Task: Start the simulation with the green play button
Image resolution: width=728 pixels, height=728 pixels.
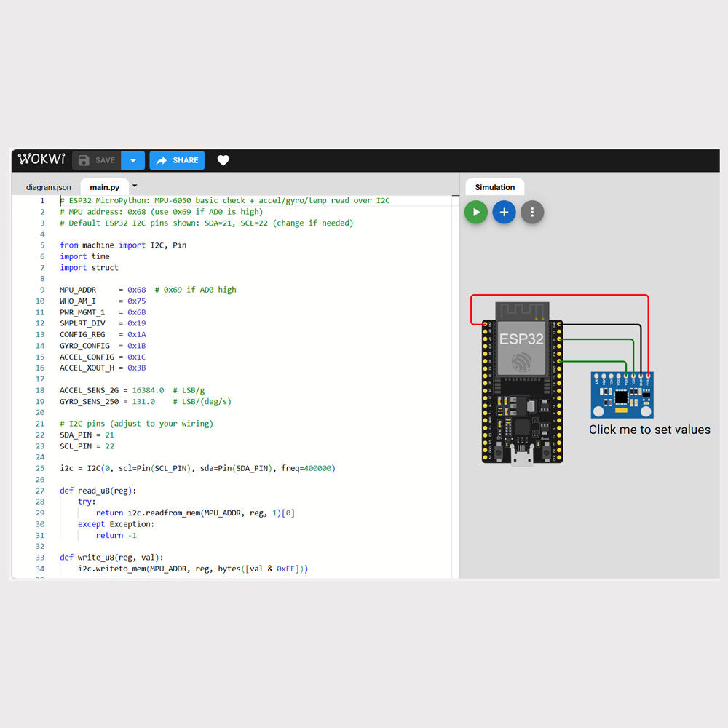Action: 475,212
